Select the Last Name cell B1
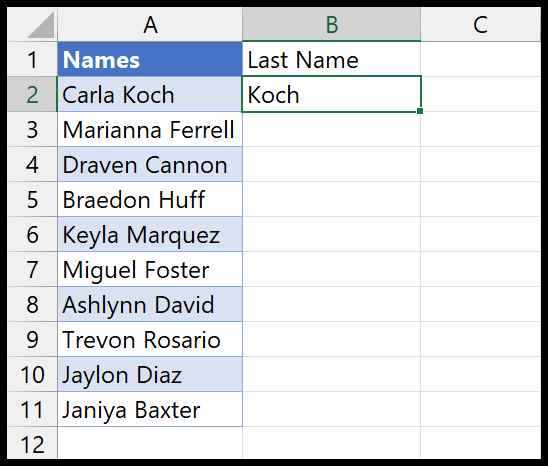This screenshot has width=548, height=466. [331, 59]
